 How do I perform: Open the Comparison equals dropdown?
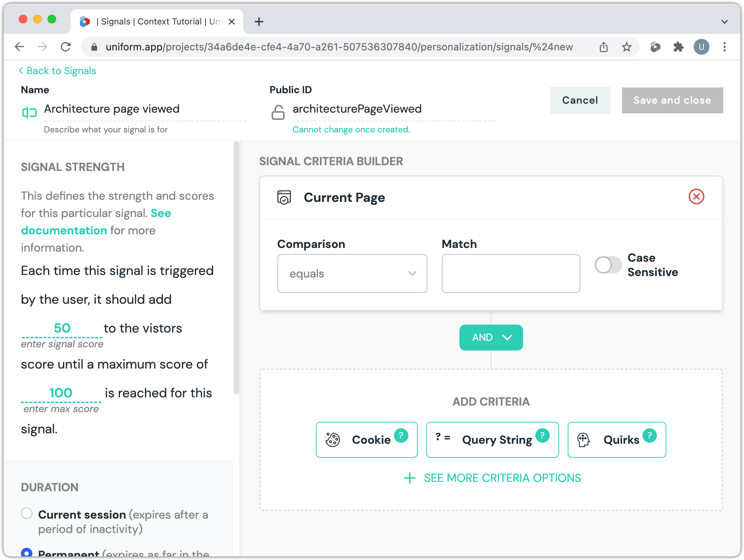[x=352, y=274]
